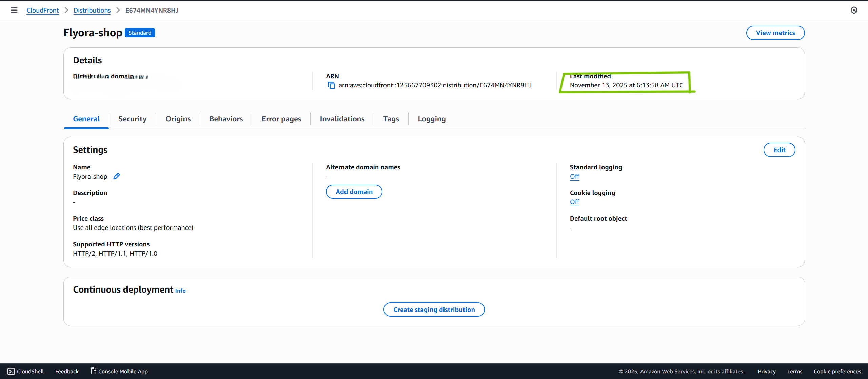This screenshot has width=868, height=379.
Task: Launch CloudShell from the bottom bar
Action: point(25,371)
